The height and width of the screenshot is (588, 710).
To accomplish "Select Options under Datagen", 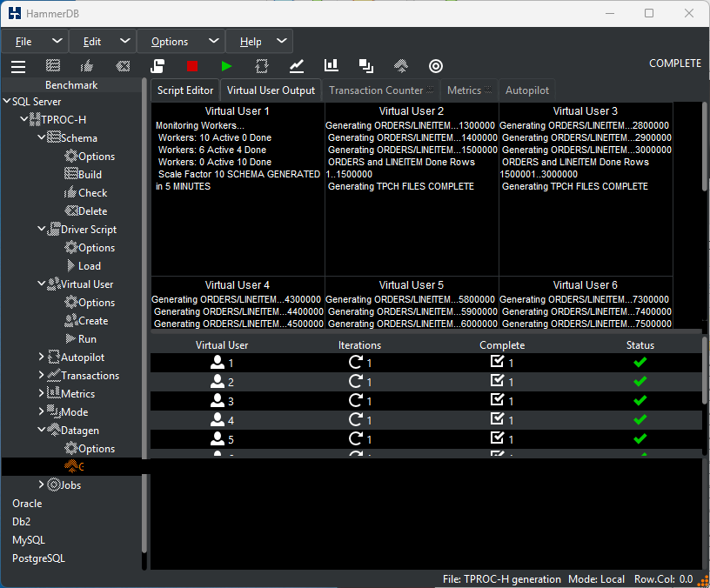I will (x=90, y=449).
